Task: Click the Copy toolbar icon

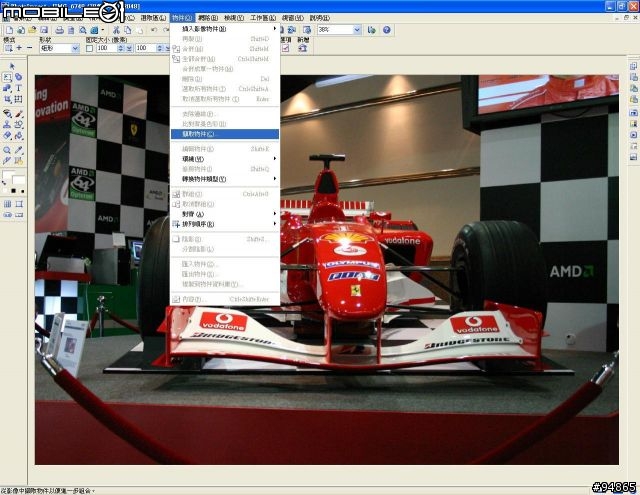Action: [128, 30]
